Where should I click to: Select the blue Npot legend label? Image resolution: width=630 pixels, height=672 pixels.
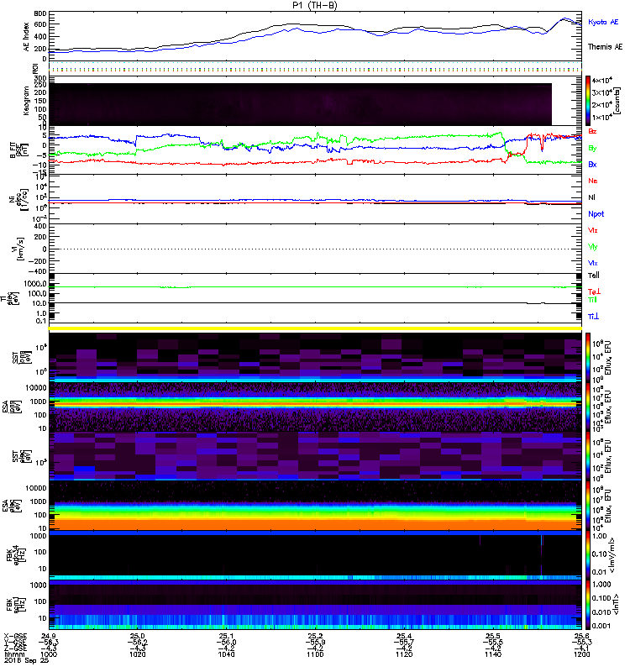pos(596,214)
